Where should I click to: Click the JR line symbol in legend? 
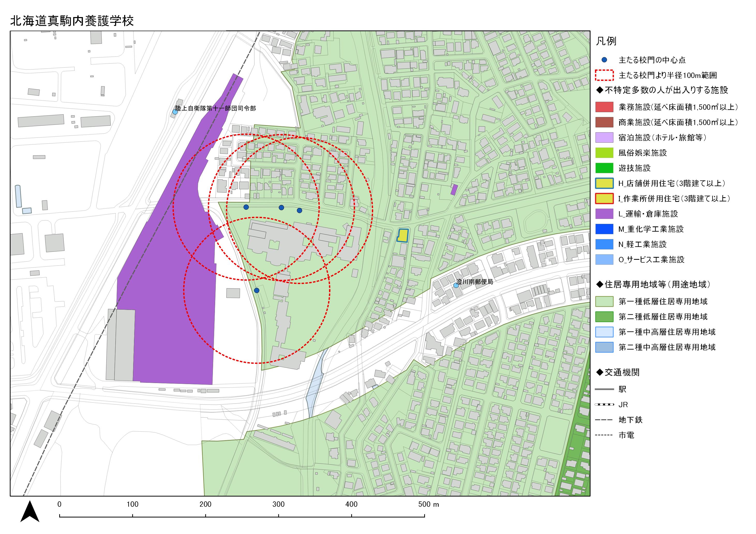pos(604,405)
